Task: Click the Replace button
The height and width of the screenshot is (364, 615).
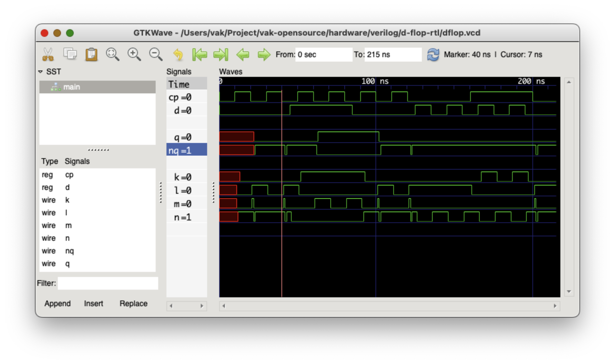Action: click(x=133, y=303)
